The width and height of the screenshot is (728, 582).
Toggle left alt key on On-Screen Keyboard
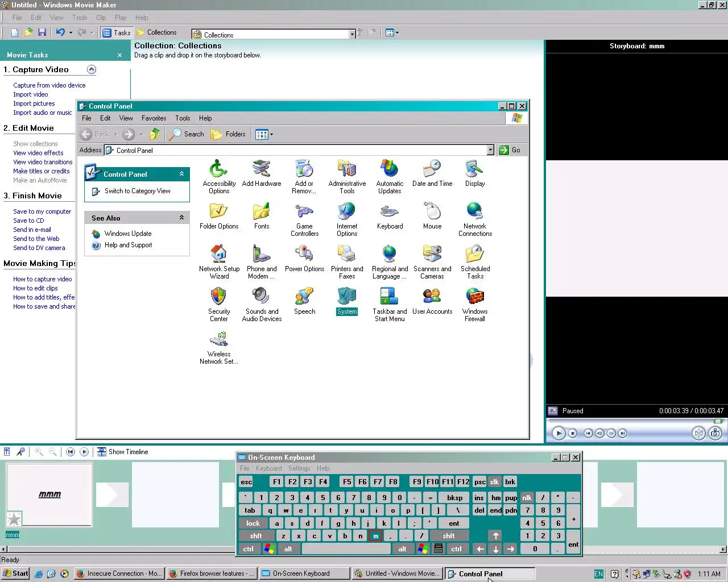[288, 548]
